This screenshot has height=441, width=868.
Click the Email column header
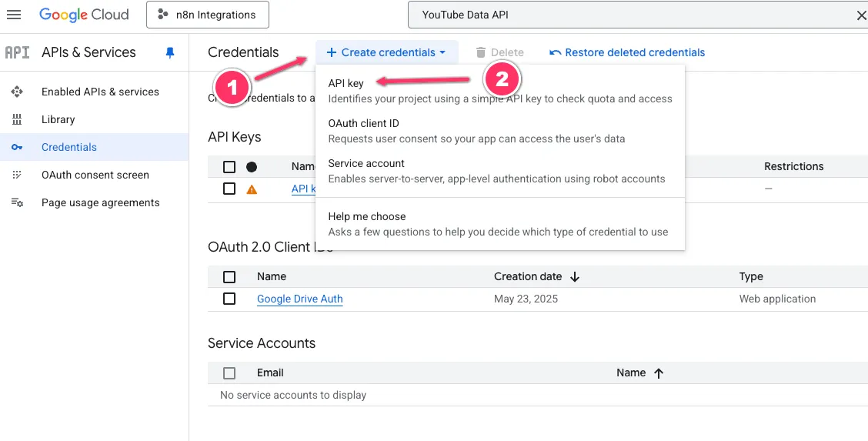click(270, 373)
